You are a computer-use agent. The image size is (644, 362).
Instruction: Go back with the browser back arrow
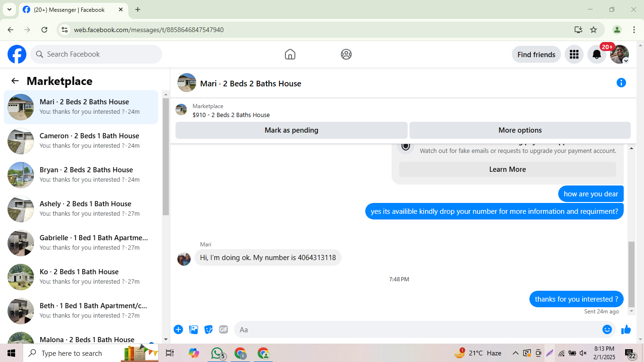click(x=10, y=30)
